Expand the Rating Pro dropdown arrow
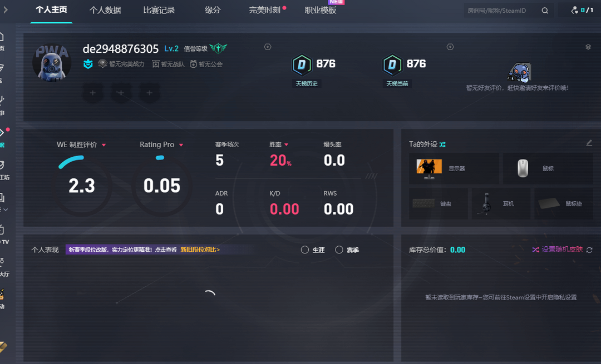 (x=181, y=145)
